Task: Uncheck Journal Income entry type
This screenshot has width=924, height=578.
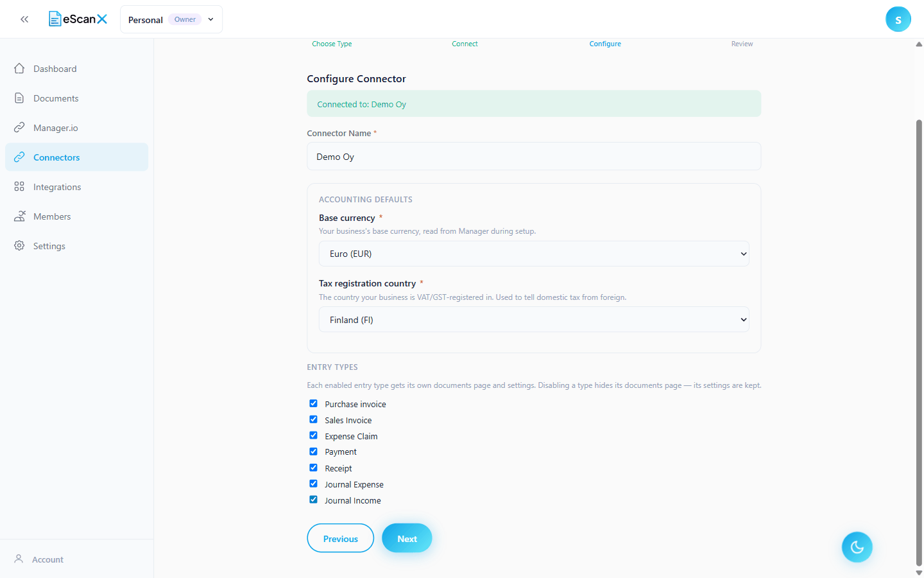Action: [313, 500]
